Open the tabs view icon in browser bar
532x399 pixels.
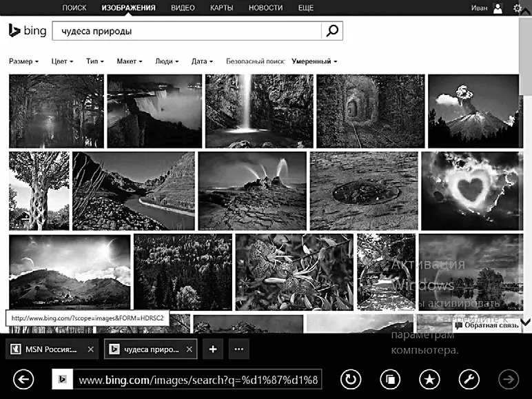(390, 380)
